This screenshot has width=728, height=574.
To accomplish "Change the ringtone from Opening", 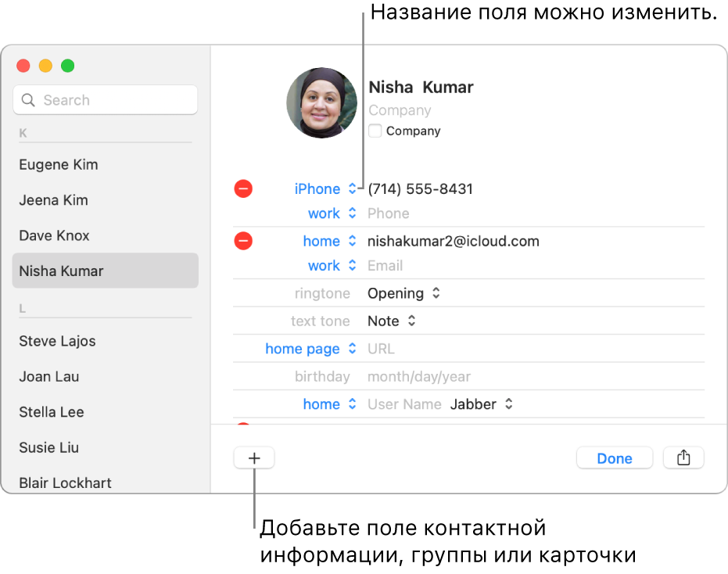I will 403,293.
